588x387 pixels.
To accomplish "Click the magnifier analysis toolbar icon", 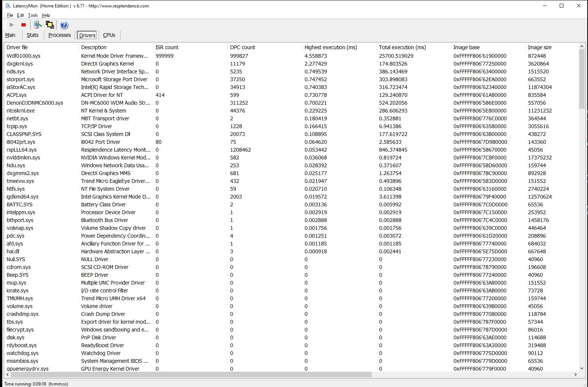I will [38, 25].
